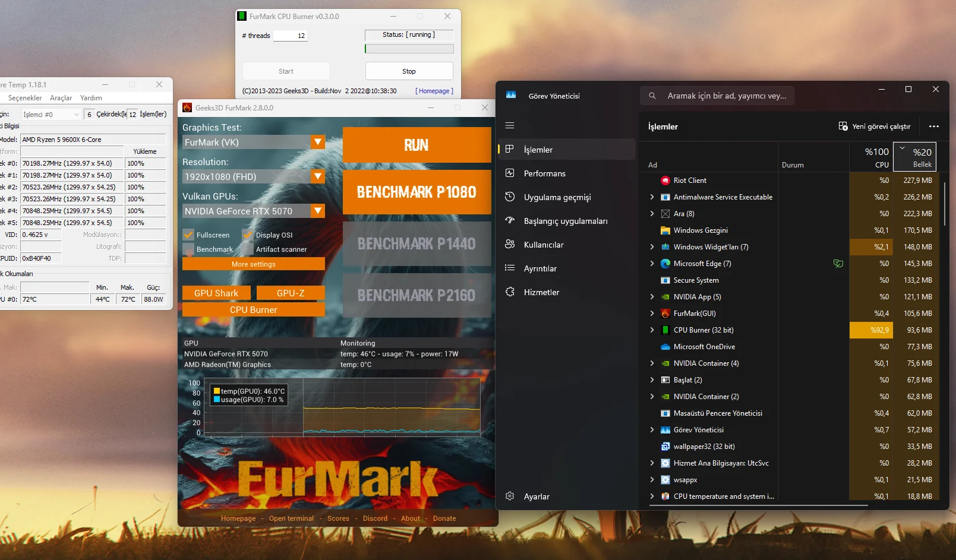Click the yellow temp(GPU0) legend swatch
The height and width of the screenshot is (560, 956).
217,391
